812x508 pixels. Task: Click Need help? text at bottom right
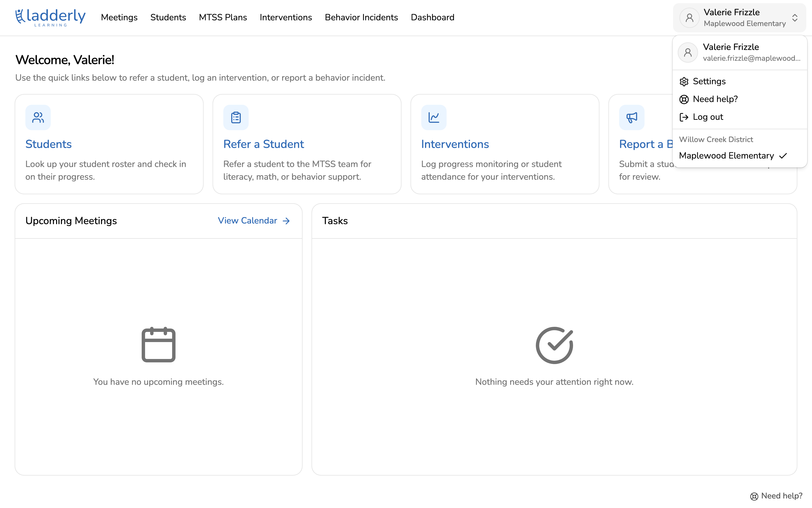782,496
